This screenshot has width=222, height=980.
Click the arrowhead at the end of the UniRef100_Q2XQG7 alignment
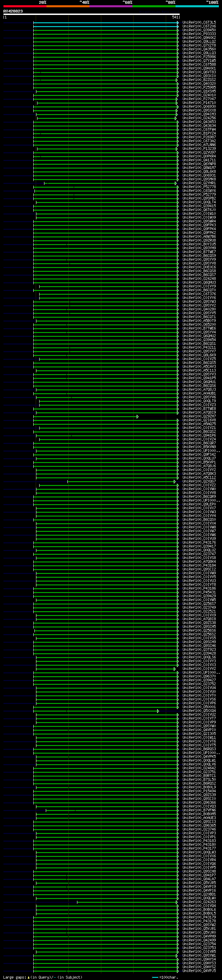(x=174, y=481)
